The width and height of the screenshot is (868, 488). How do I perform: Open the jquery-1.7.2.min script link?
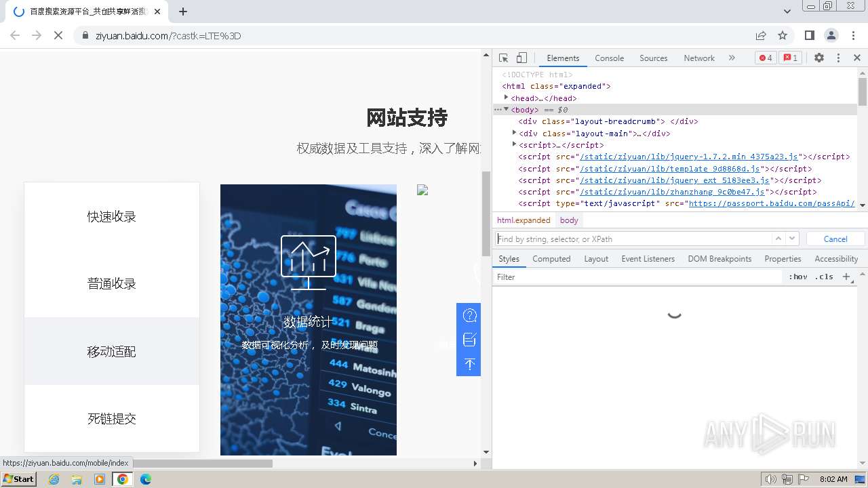689,157
